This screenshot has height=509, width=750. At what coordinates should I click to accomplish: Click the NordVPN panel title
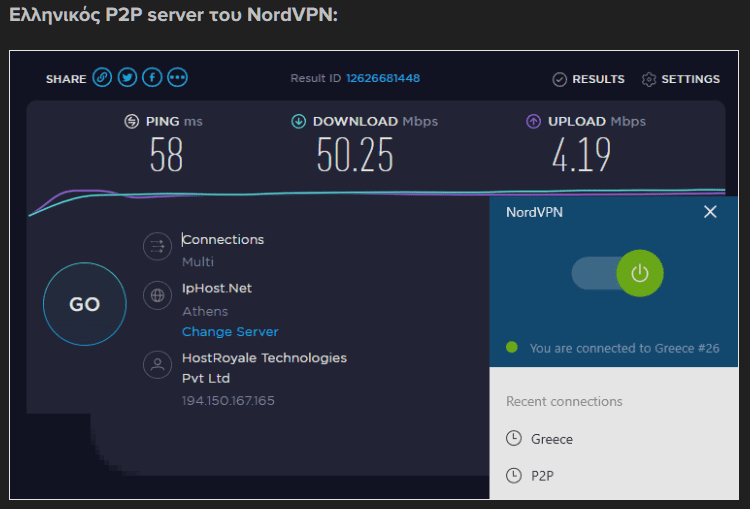[x=534, y=212]
